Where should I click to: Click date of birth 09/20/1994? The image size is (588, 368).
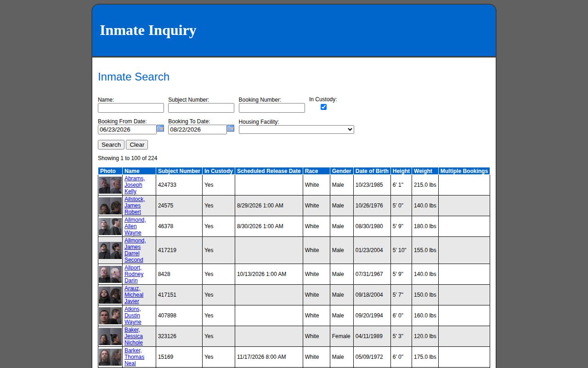point(369,316)
